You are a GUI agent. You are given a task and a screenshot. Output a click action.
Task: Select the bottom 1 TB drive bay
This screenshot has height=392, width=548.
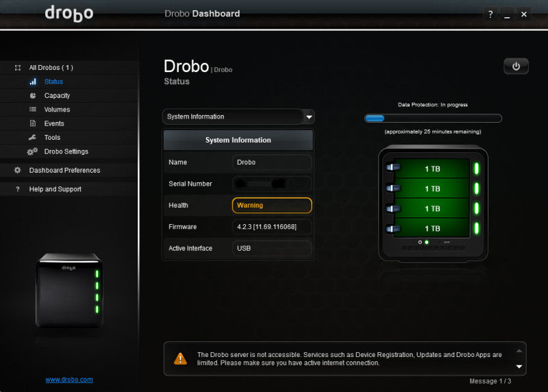click(x=432, y=228)
